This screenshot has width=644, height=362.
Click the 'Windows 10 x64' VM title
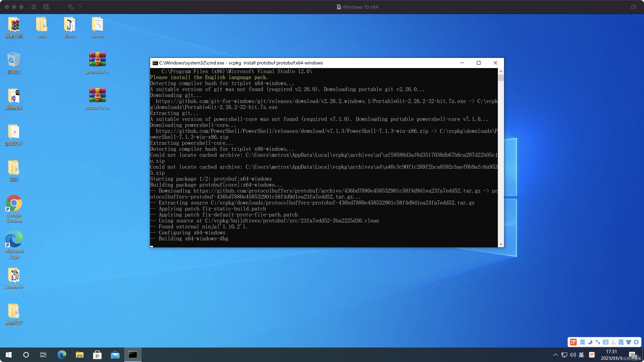point(360,7)
